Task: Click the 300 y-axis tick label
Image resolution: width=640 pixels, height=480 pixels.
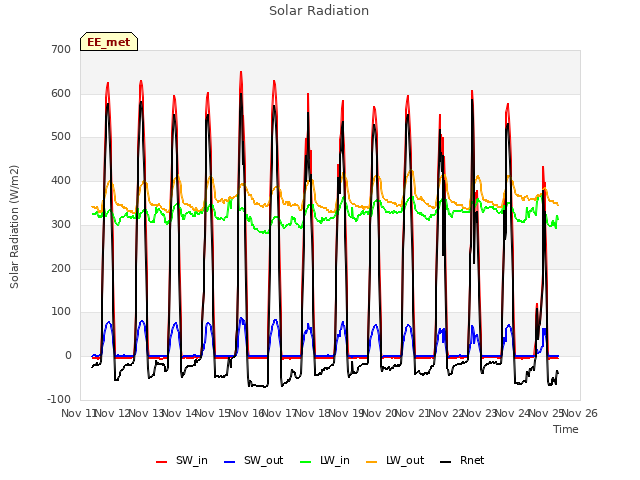Action: pos(61,224)
